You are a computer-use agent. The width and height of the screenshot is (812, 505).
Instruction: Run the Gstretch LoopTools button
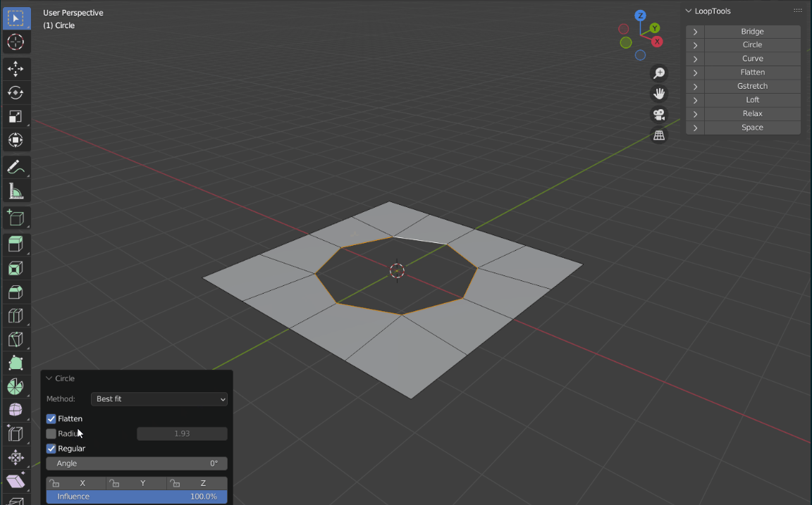point(753,87)
